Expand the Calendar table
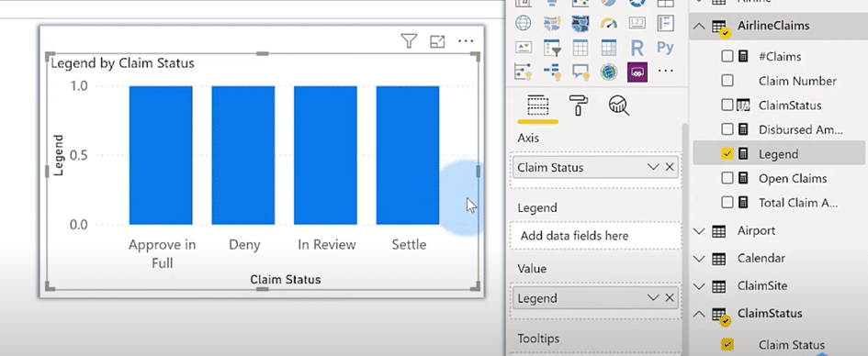The height and width of the screenshot is (356, 868). click(700, 259)
